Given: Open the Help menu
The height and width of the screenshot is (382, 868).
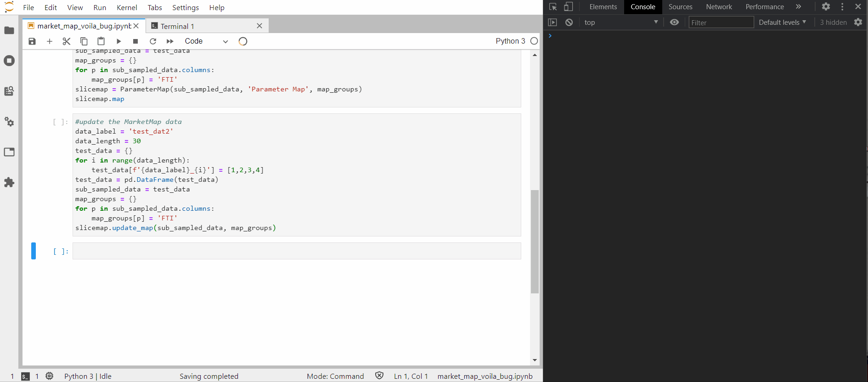Looking at the screenshot, I should [x=217, y=7].
